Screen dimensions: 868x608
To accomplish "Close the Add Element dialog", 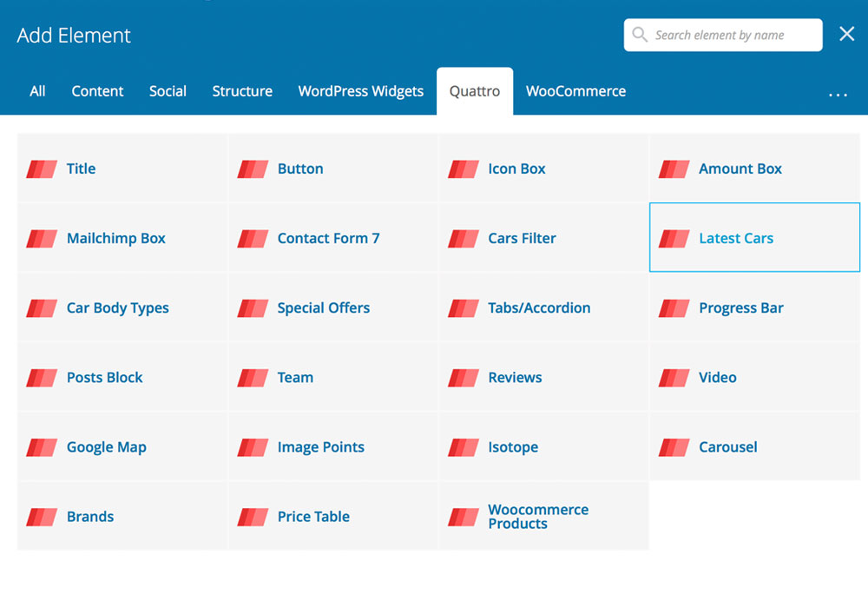I will coord(846,34).
